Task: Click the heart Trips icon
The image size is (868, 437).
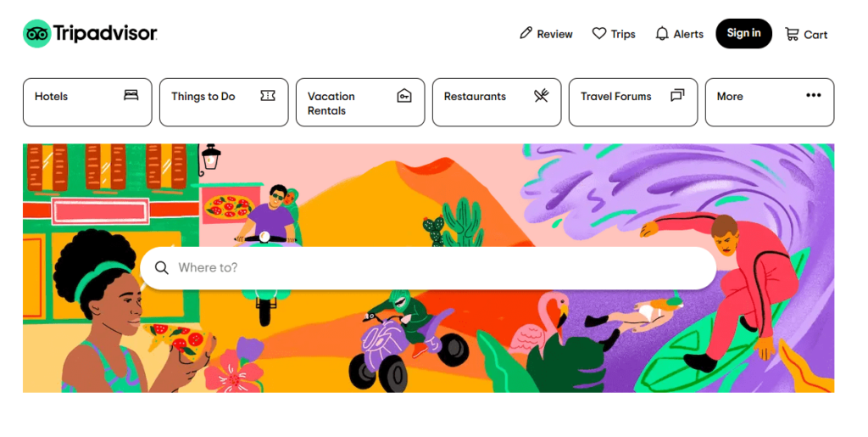Action: (x=599, y=34)
